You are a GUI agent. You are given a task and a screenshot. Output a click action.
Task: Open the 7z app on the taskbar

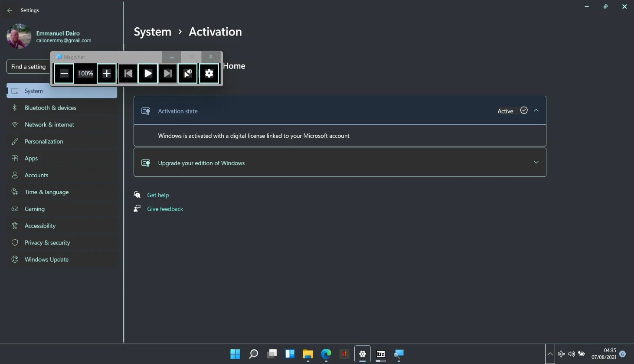tap(381, 354)
